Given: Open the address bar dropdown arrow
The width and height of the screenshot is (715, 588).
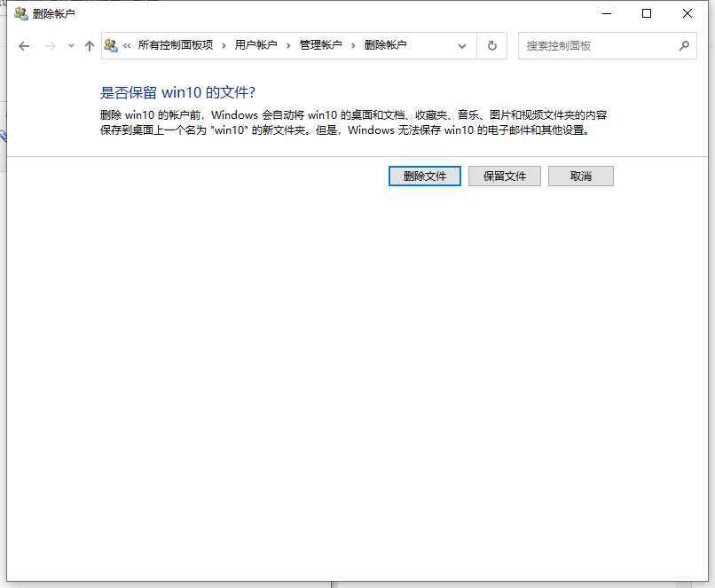Looking at the screenshot, I should click(x=462, y=45).
